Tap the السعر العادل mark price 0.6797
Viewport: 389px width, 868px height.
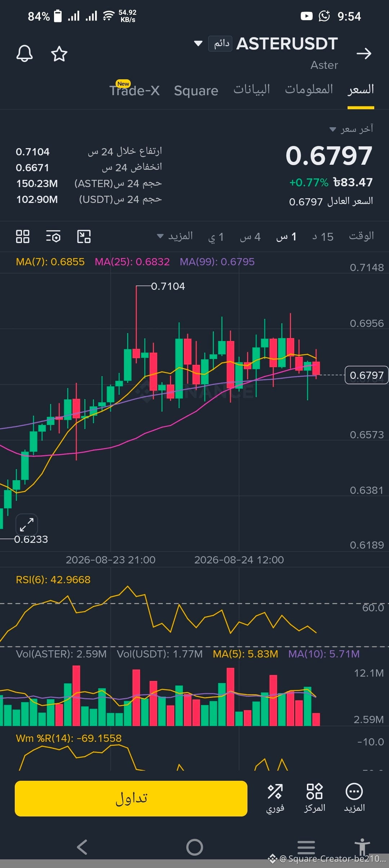(x=331, y=201)
